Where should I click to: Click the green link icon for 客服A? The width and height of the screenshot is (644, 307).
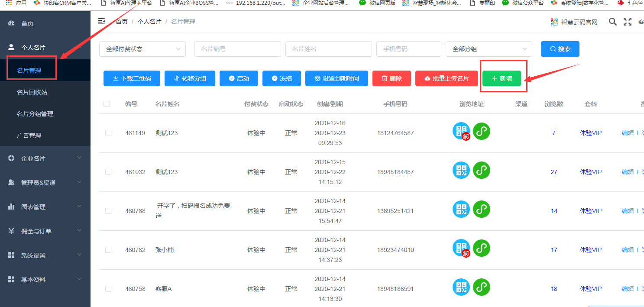(x=481, y=287)
